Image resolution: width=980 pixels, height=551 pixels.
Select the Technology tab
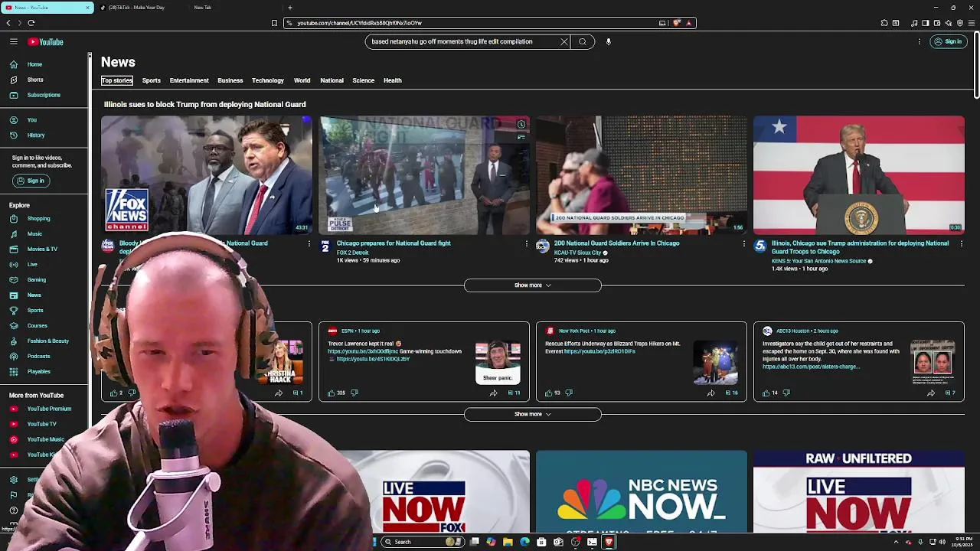tap(268, 80)
